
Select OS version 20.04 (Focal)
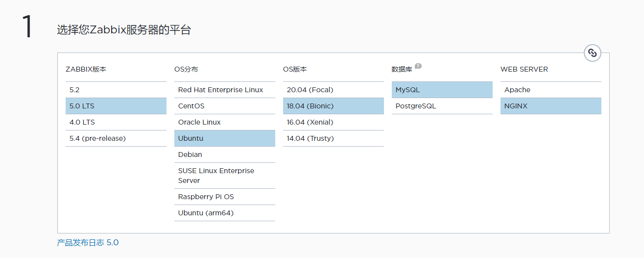(333, 90)
